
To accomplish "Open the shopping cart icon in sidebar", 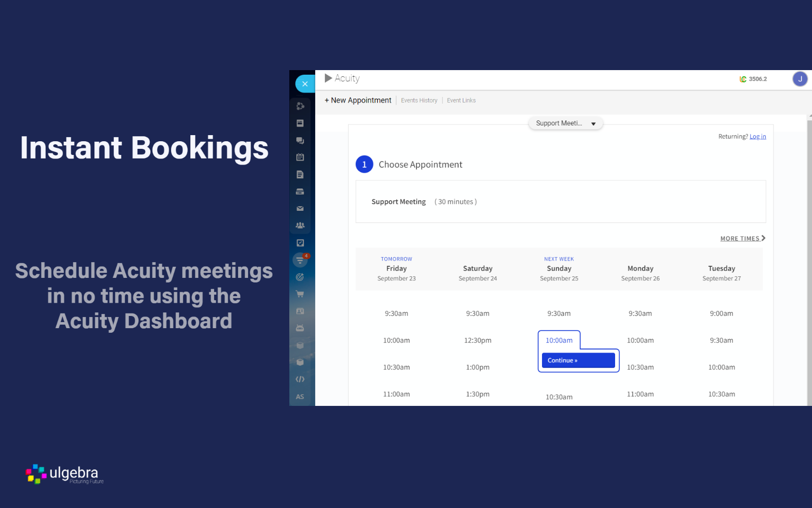I will pyautogui.click(x=300, y=294).
